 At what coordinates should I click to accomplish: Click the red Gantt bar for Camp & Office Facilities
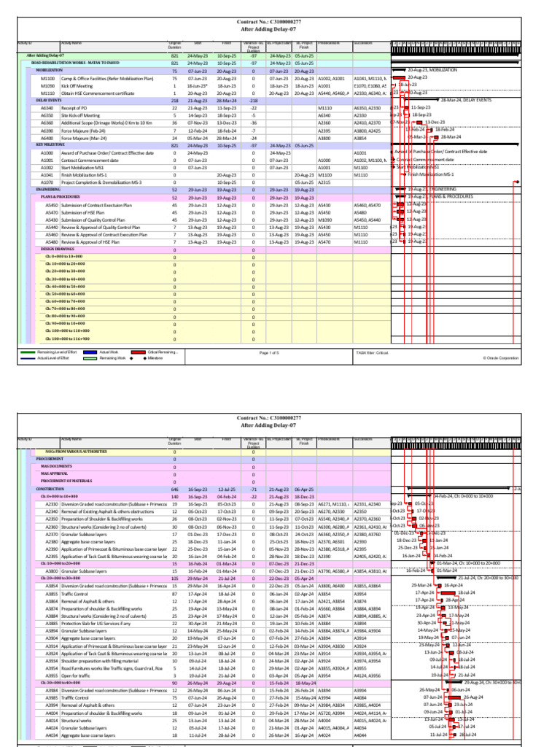pos(399,77)
